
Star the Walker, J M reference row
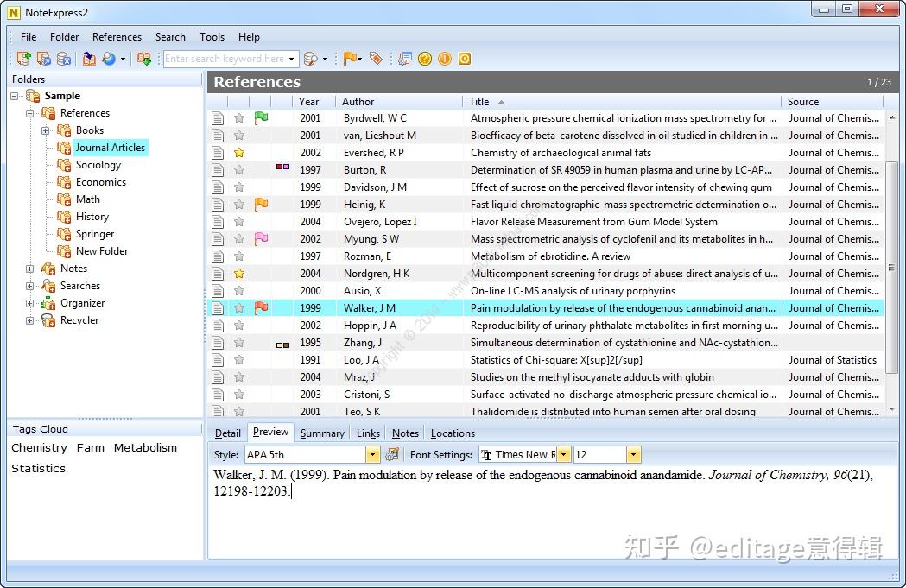(238, 307)
